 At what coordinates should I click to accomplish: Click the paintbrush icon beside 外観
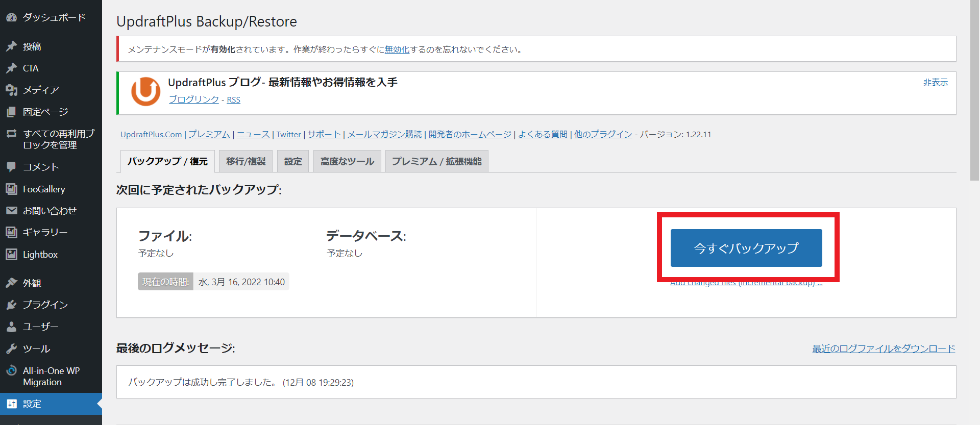(x=12, y=283)
